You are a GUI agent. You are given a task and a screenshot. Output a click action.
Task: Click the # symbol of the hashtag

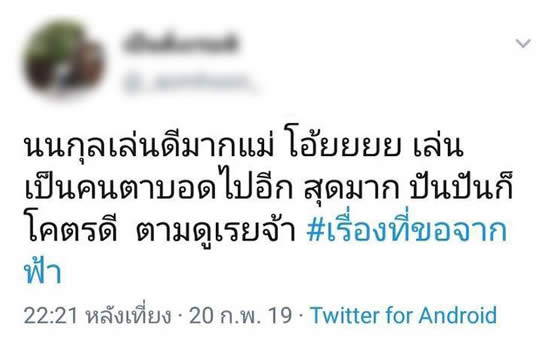click(x=316, y=231)
